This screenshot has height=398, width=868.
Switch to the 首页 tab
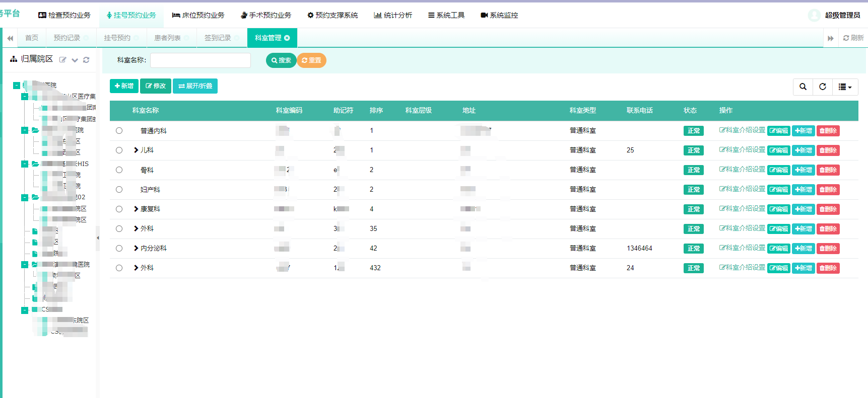point(32,38)
